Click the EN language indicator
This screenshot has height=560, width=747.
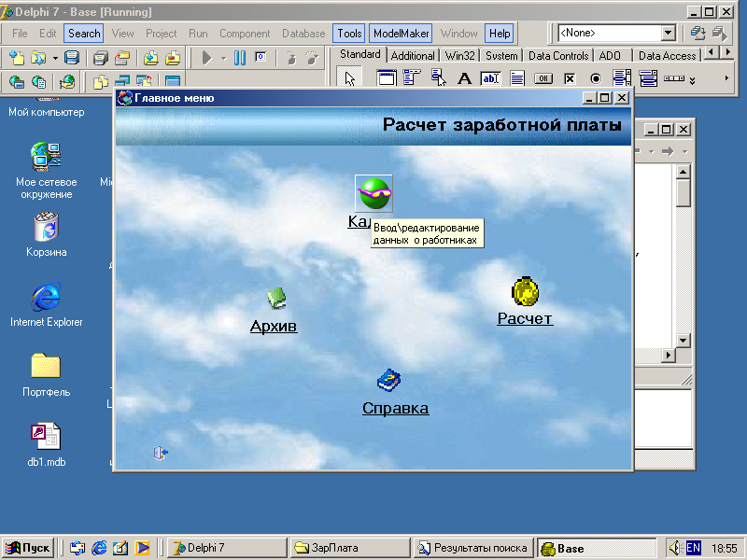694,548
